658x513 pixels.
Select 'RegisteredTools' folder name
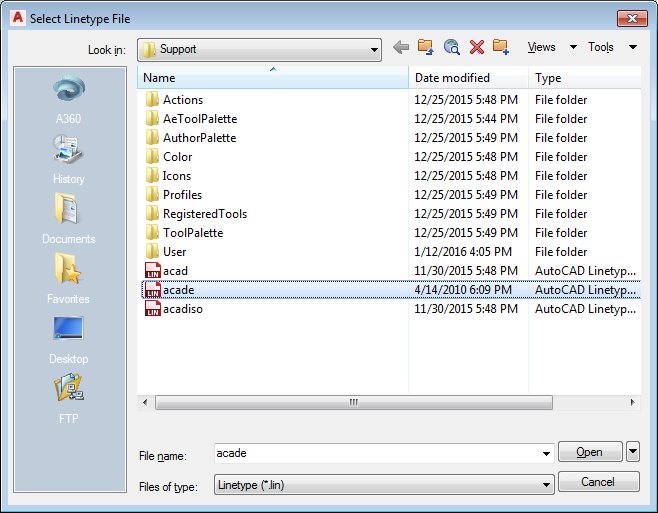tap(205, 213)
